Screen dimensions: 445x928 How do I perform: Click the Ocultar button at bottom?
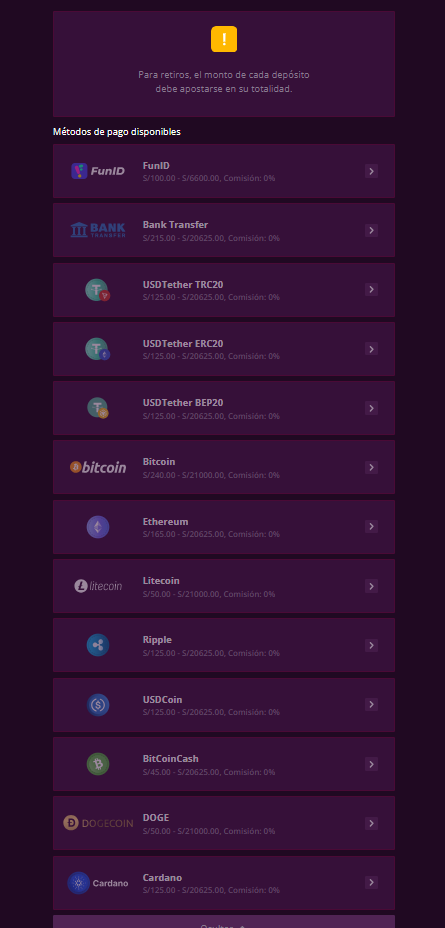tap(224, 921)
